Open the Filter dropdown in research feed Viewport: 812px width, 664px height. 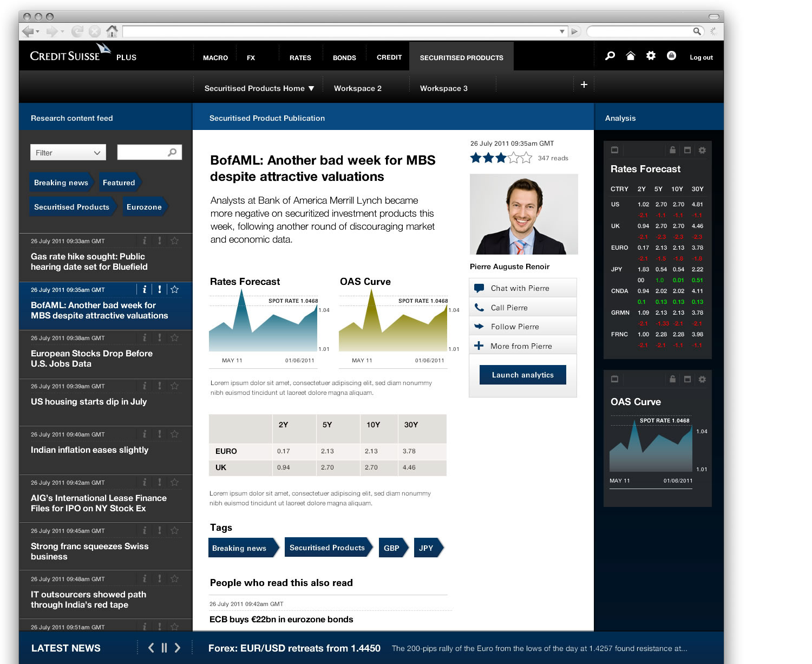[68, 153]
